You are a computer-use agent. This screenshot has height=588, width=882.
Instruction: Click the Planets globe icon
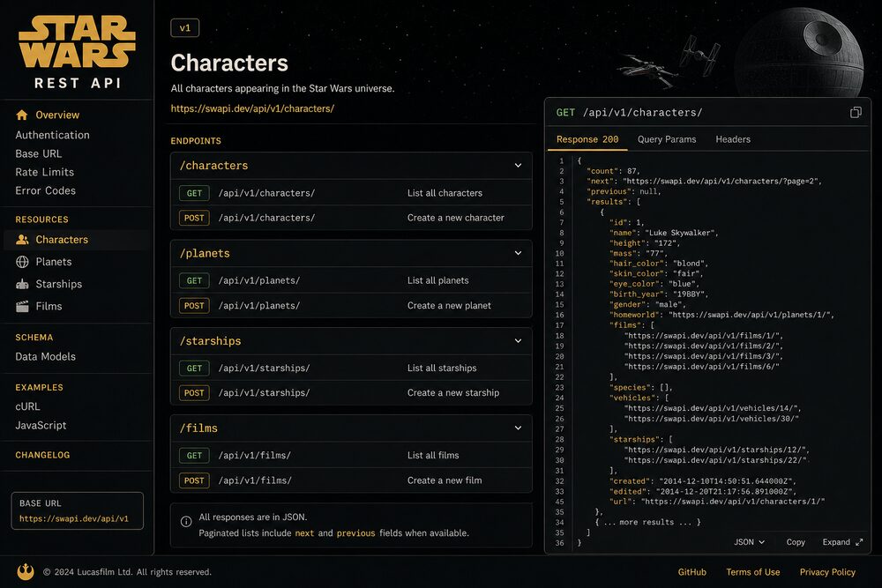[x=22, y=262]
